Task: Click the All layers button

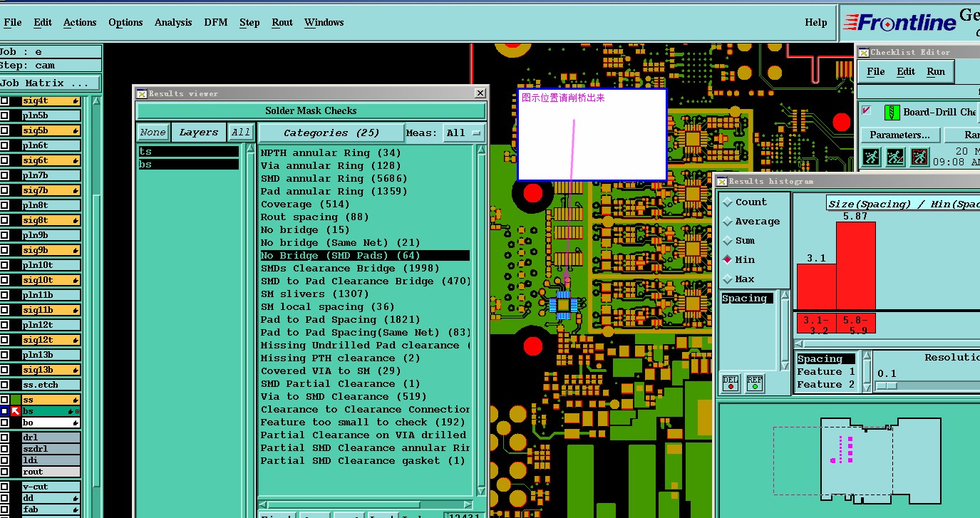Action: click(x=241, y=133)
